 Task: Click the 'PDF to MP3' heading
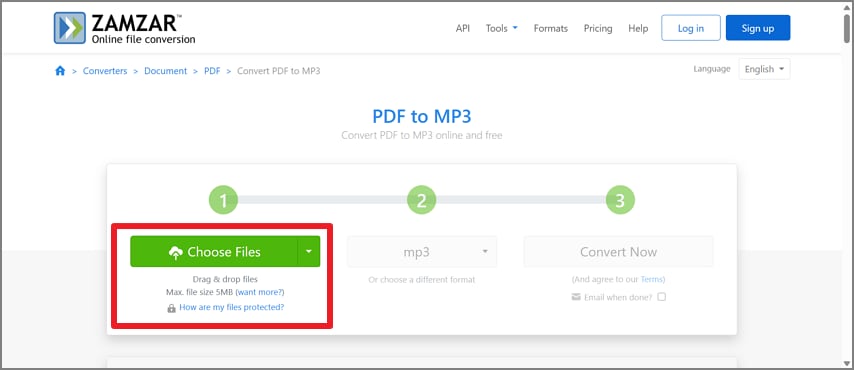[422, 116]
